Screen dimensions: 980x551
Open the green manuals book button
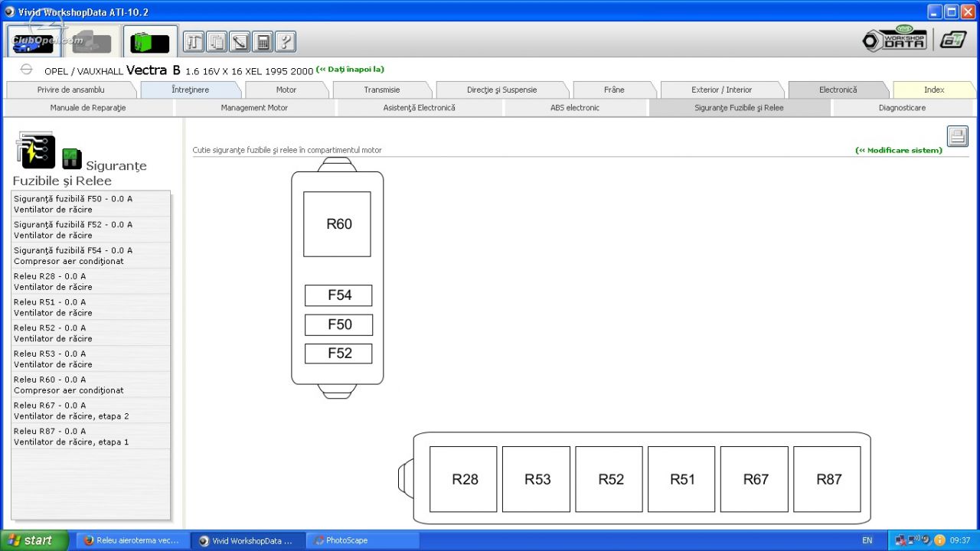[x=150, y=41]
